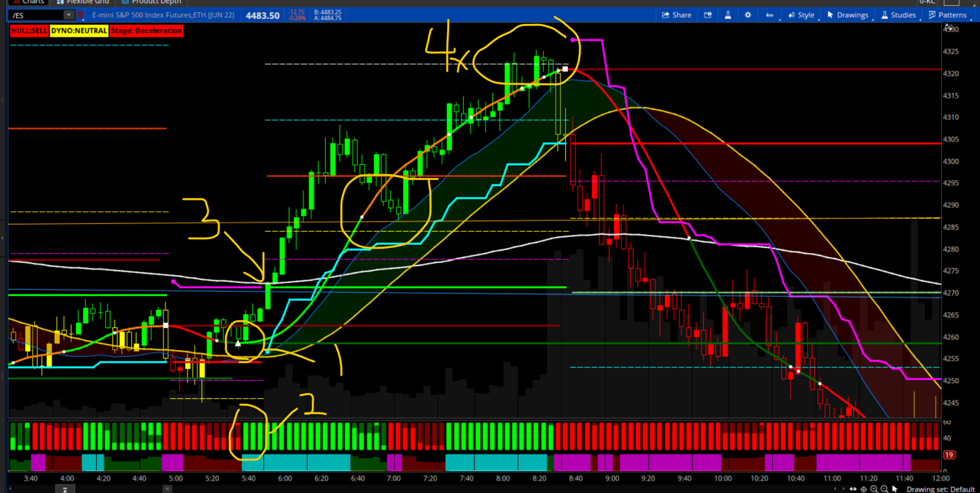Open the Patterns menu
Screen dimensions: 980x493
click(x=947, y=15)
